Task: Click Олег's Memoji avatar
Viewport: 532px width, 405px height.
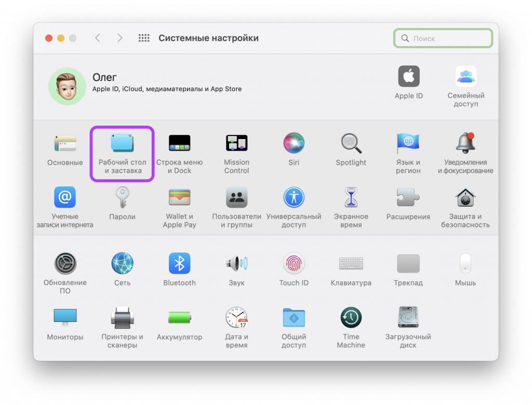Action: pos(67,86)
